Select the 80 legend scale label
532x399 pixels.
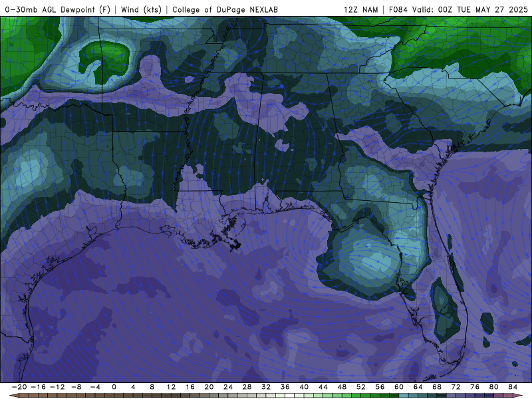pos(494,387)
